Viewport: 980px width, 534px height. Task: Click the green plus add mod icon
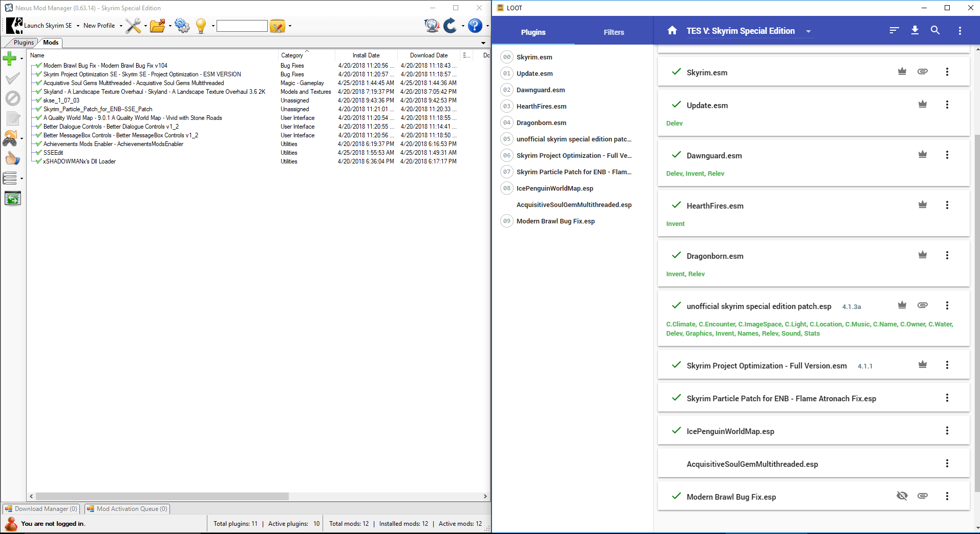pyautogui.click(x=9, y=58)
